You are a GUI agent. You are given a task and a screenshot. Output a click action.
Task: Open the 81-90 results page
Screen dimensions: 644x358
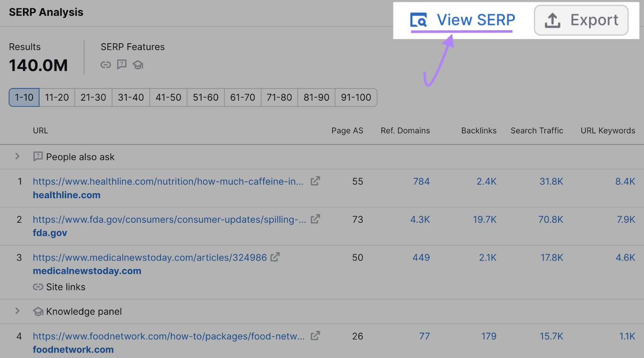[316, 97]
